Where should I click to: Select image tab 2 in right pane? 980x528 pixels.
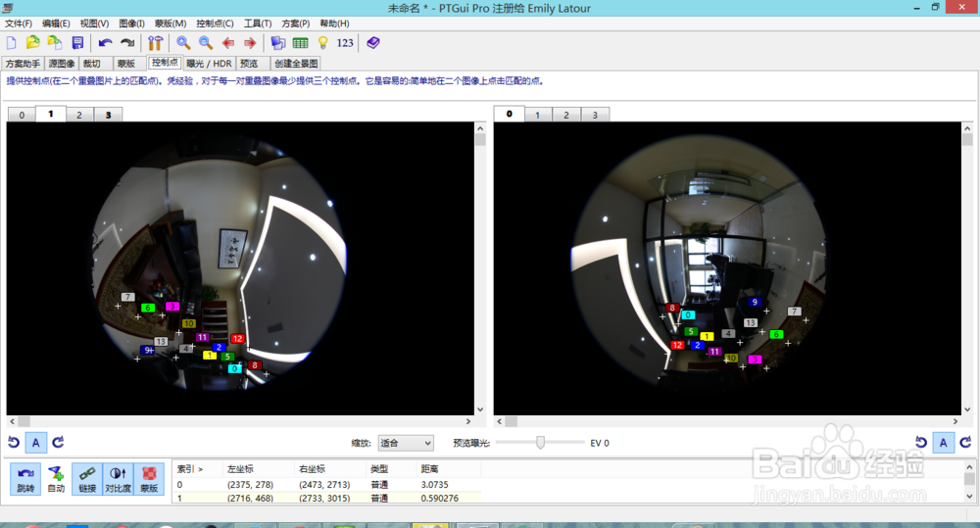point(566,115)
